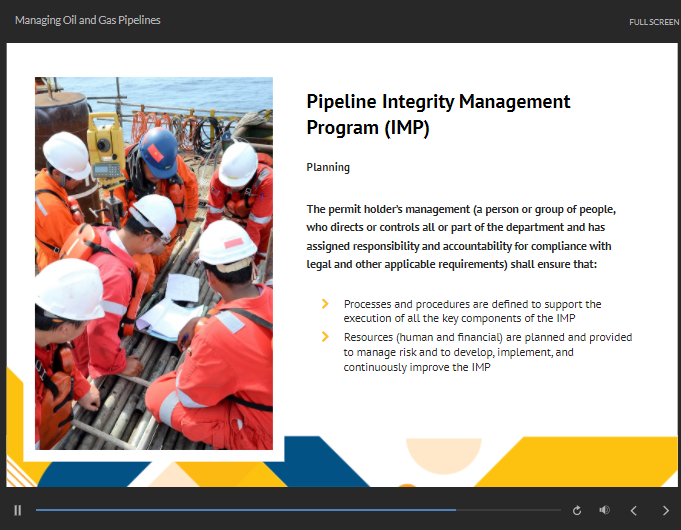Click the bullet about processes and procedures

pyautogui.click(x=472, y=311)
